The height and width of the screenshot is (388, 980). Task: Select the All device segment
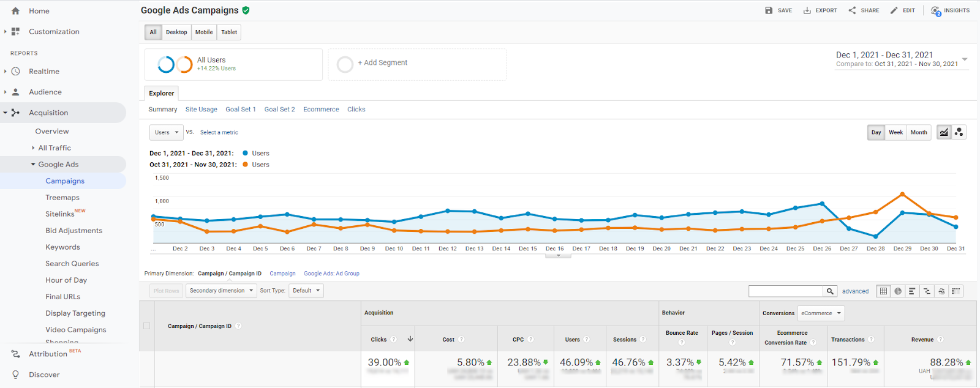(x=153, y=32)
